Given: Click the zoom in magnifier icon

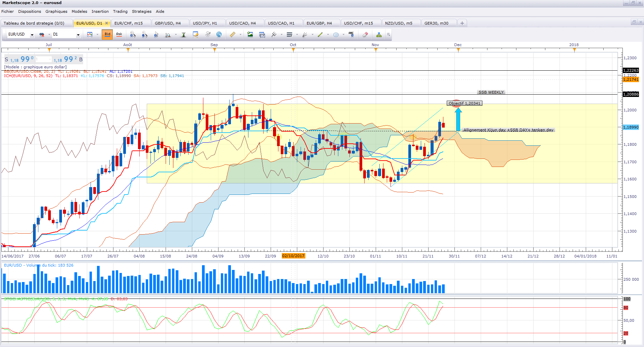Looking at the screenshot, I should click(133, 34).
